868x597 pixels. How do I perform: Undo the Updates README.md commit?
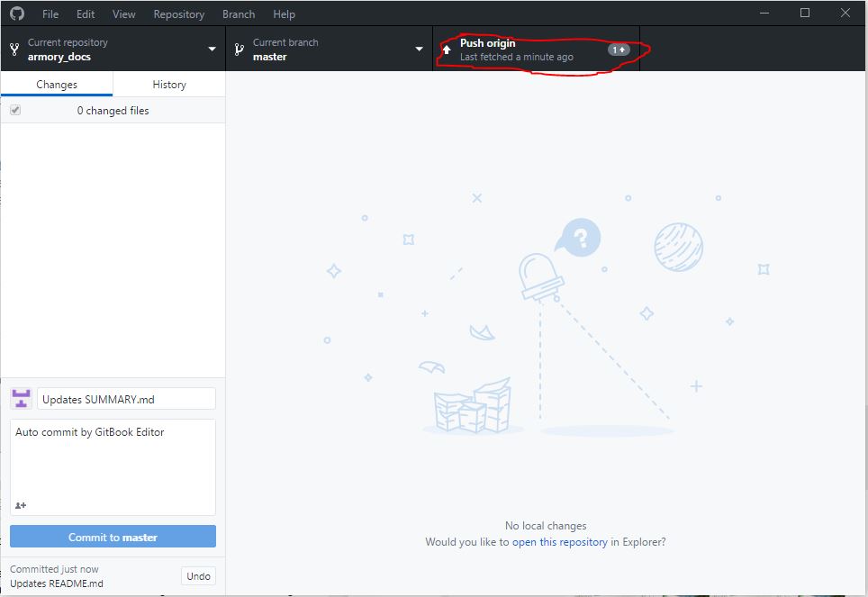(198, 576)
